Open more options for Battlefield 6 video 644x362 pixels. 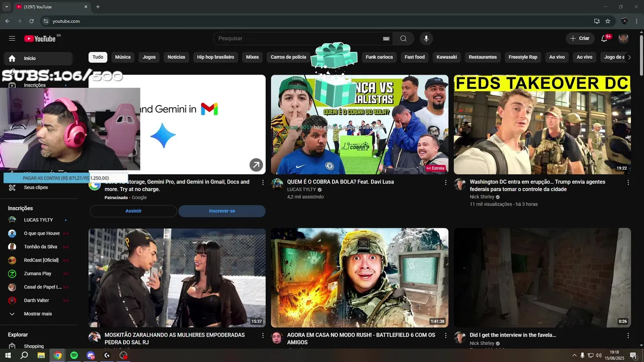(x=445, y=335)
